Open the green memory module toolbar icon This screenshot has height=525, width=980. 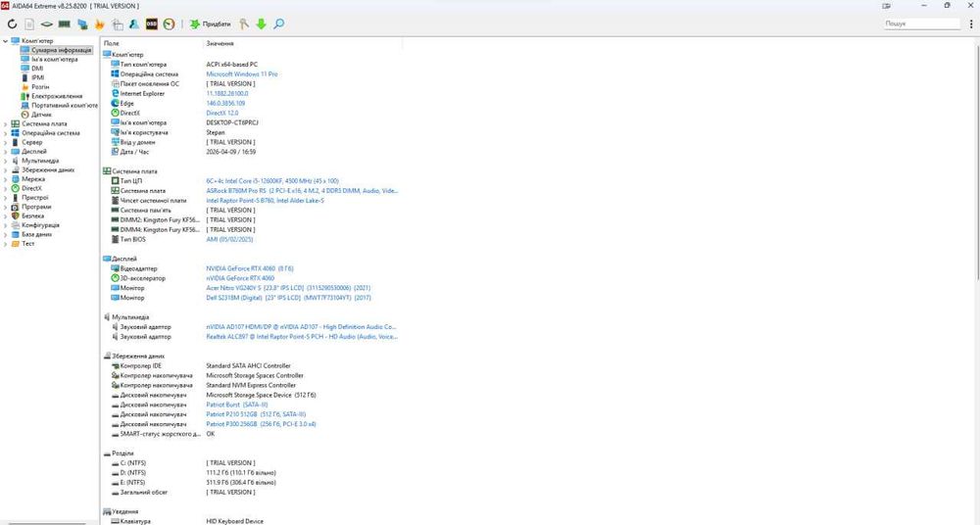65,24
